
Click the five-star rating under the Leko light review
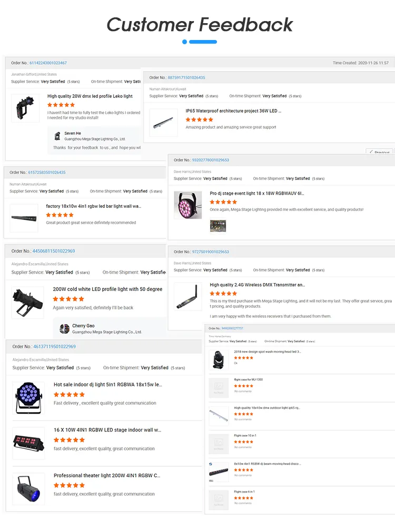62,105
